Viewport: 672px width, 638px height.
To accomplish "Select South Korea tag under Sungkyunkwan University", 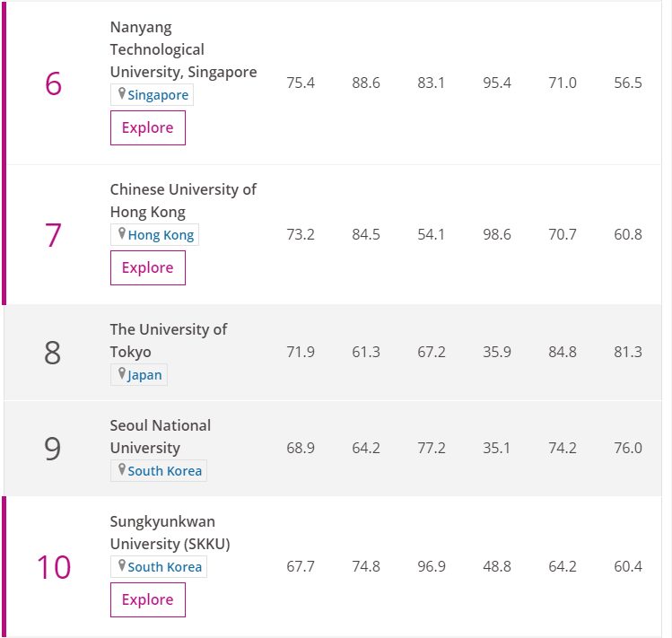I will pyautogui.click(x=165, y=567).
